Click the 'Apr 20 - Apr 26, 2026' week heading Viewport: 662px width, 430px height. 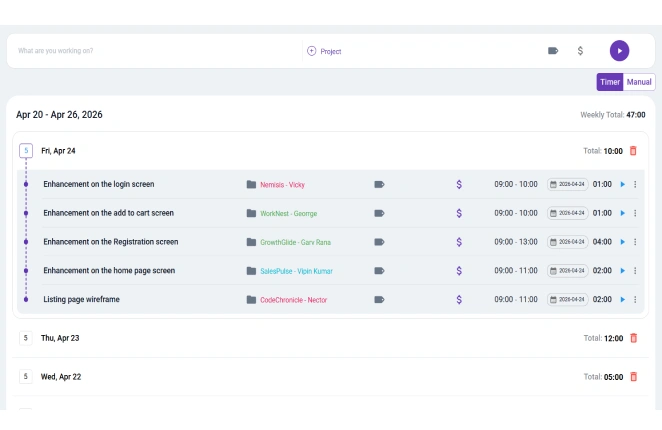click(59, 114)
